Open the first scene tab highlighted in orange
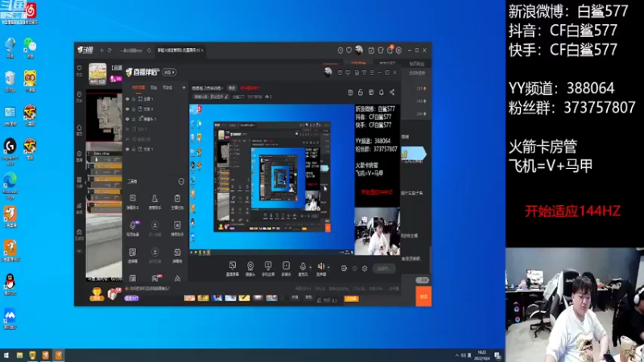The image size is (644, 362). coord(138,88)
